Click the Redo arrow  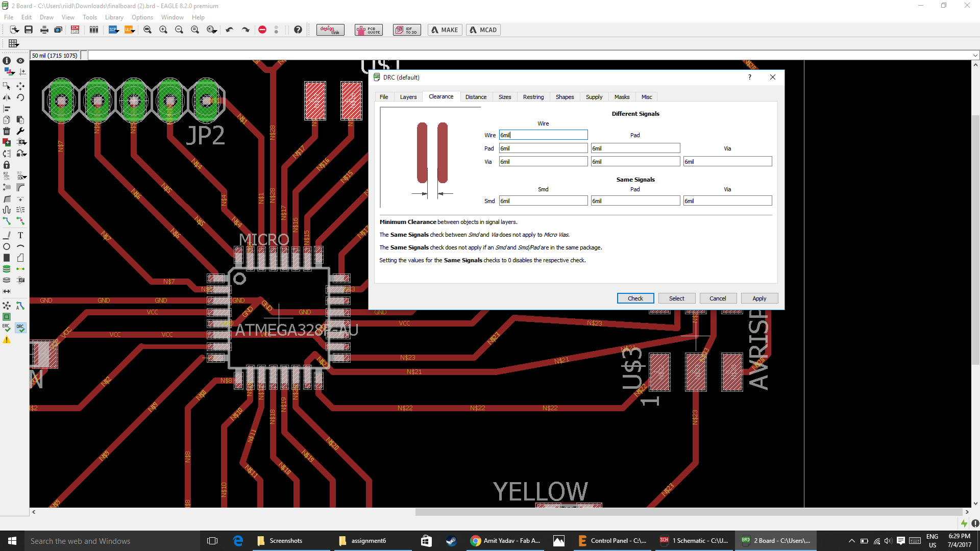pos(246,30)
